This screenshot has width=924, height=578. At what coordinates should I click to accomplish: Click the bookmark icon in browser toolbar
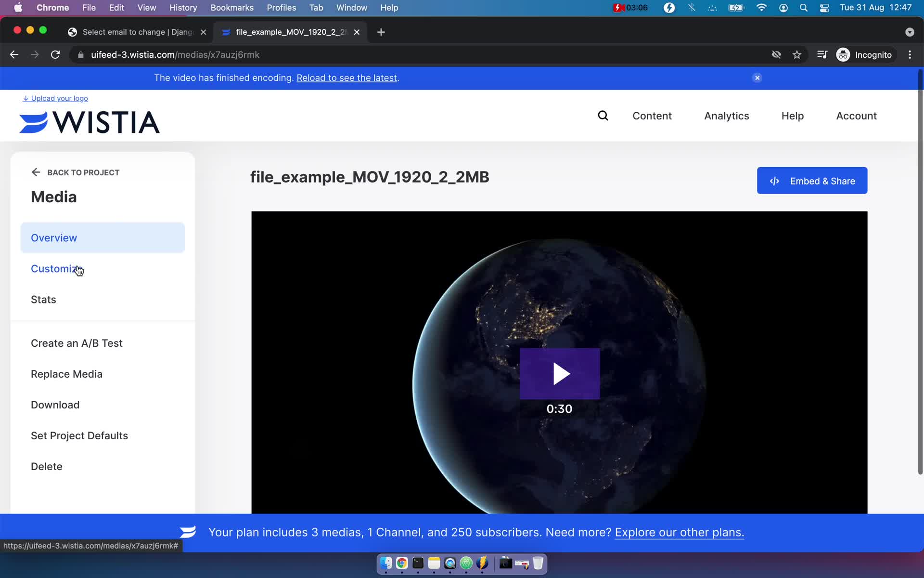point(796,54)
